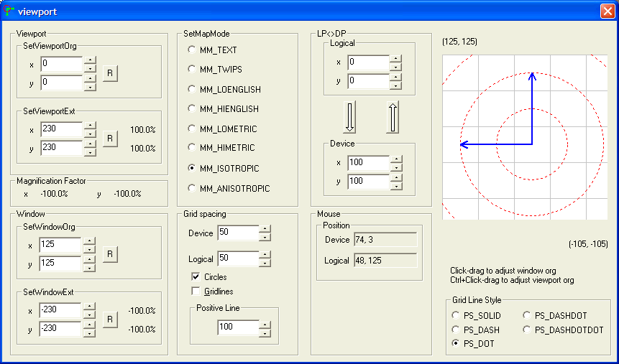The image size is (619, 364).
Task: Click the SetWindowExt x input field
Action: coord(61,310)
